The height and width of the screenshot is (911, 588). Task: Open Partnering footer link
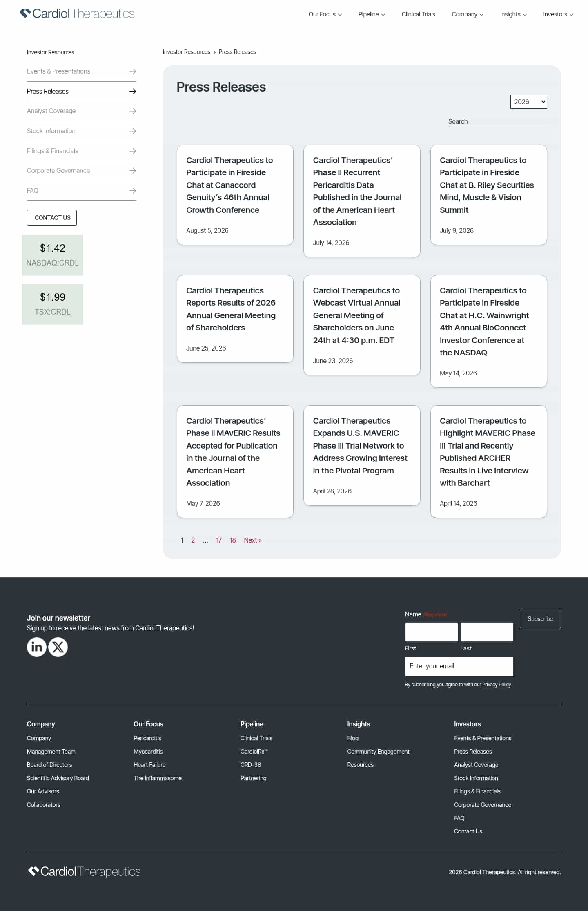pos(254,778)
